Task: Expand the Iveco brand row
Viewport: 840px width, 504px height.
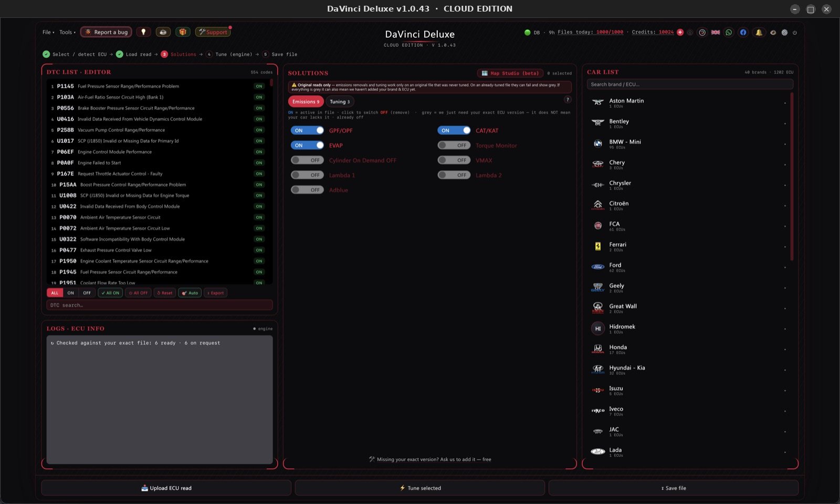Action: 689,411
